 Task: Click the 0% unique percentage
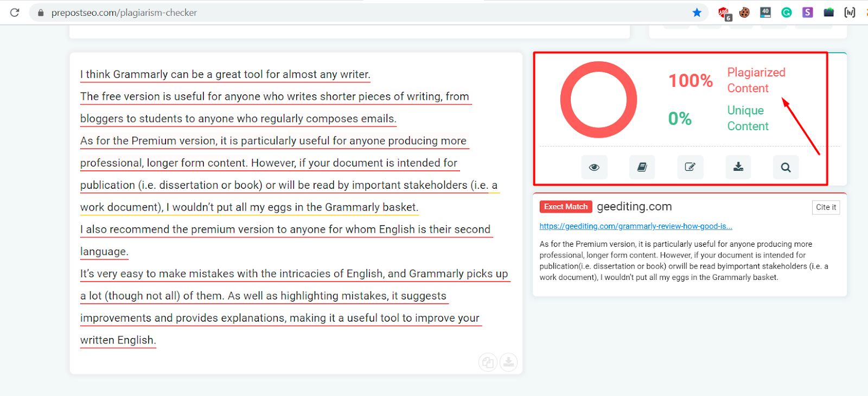pyautogui.click(x=680, y=119)
